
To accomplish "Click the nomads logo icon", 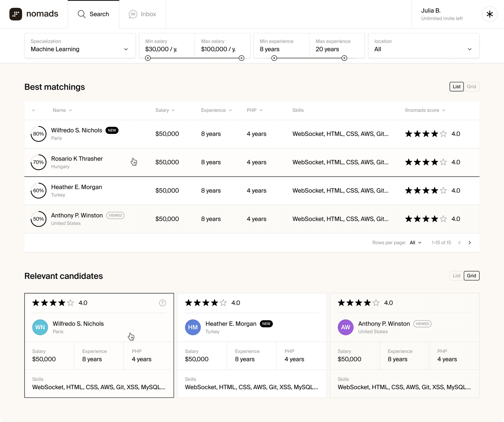I will (x=16, y=14).
